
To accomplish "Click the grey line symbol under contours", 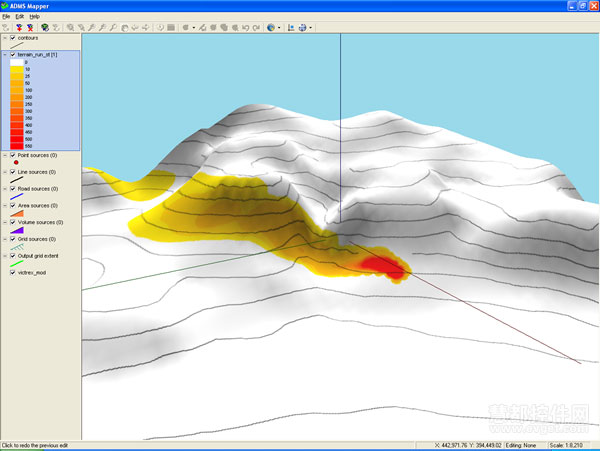I will 17,46.
